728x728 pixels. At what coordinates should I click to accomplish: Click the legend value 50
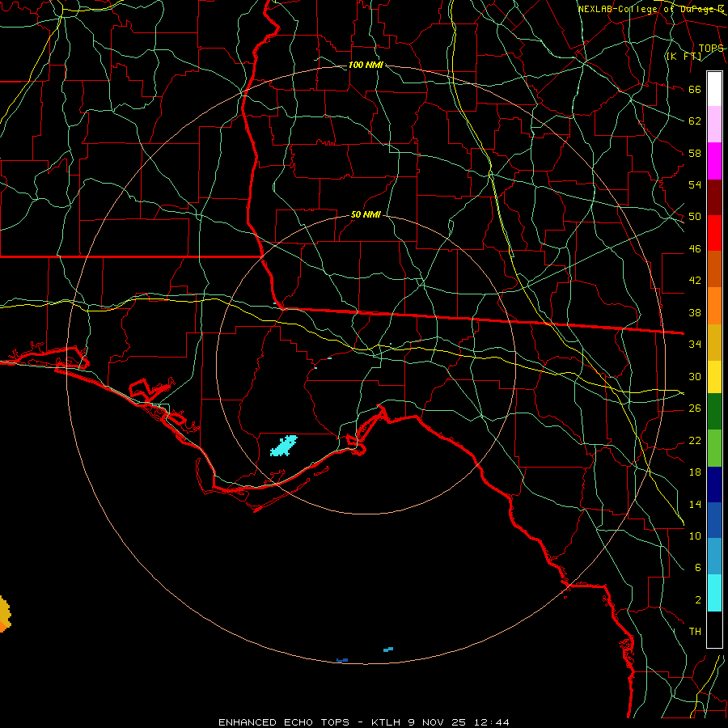point(695,216)
